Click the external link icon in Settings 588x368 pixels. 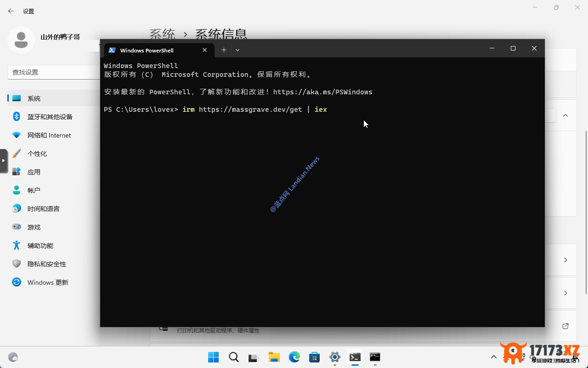click(x=565, y=326)
